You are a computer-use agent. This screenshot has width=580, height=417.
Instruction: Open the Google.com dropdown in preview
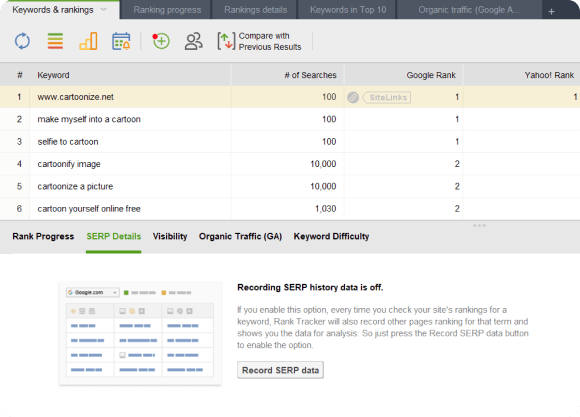click(x=92, y=292)
